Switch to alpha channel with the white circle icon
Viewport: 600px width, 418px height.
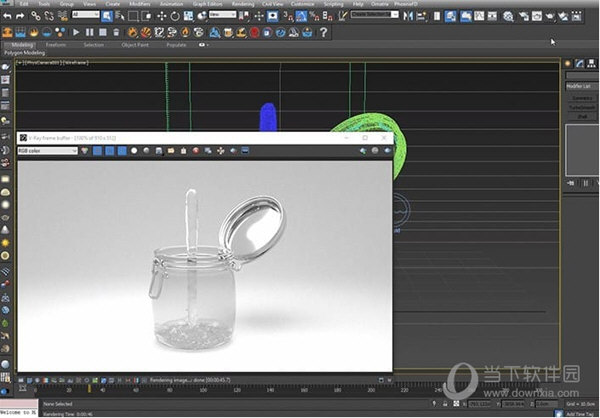pos(134,151)
